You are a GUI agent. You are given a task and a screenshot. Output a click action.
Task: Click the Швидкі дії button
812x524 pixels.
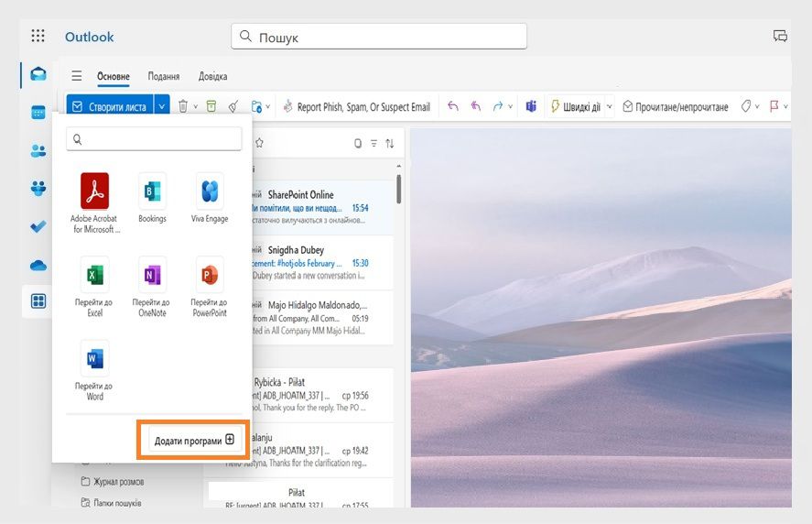575,107
